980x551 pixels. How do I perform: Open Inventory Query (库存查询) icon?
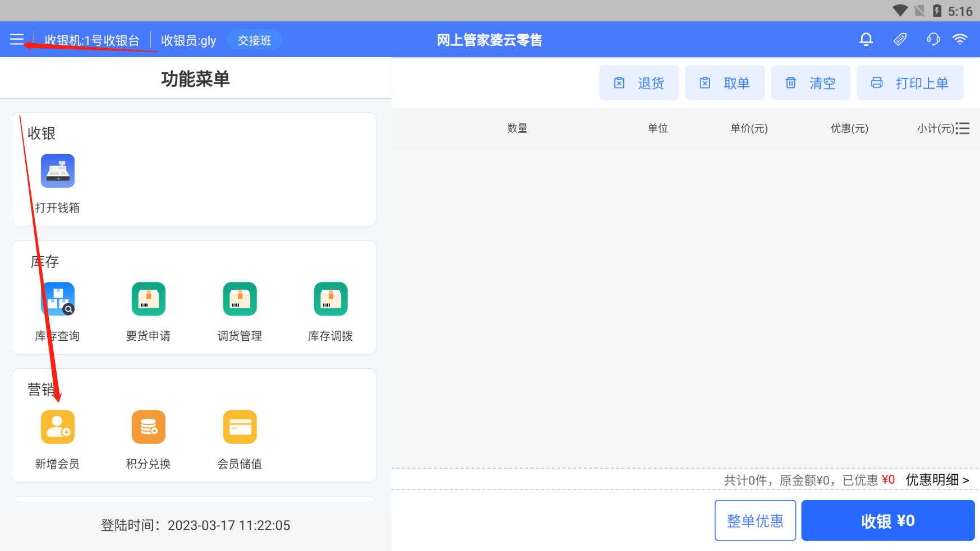58,299
